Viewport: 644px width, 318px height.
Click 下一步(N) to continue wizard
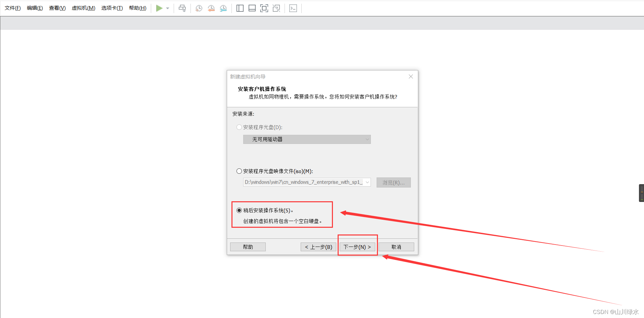tap(357, 247)
